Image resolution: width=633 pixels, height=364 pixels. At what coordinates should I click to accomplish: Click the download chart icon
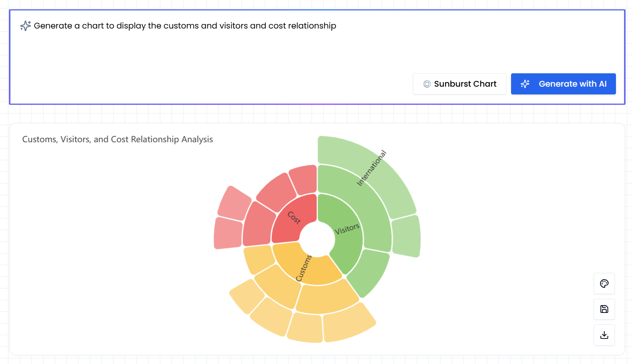point(604,335)
